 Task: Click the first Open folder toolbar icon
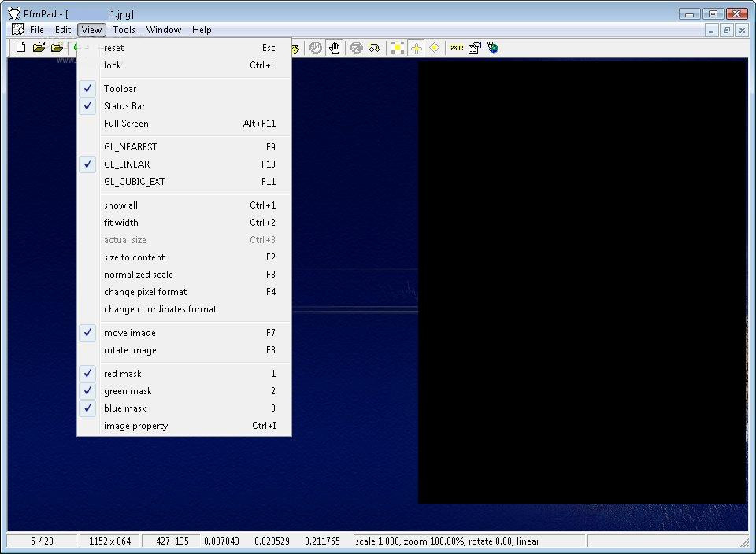(39, 47)
